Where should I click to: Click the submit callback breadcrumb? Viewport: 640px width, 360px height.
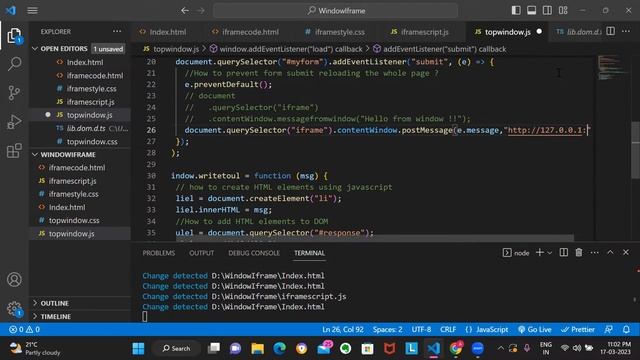(x=439, y=49)
